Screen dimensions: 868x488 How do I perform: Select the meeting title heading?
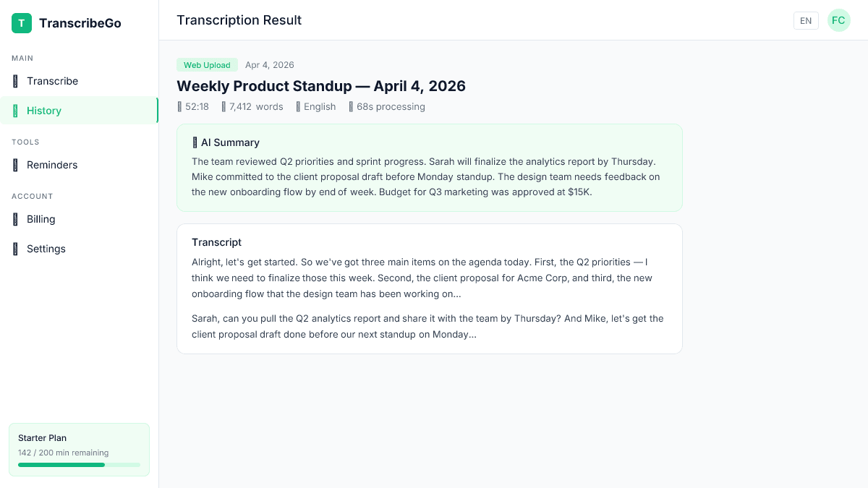[x=321, y=86]
